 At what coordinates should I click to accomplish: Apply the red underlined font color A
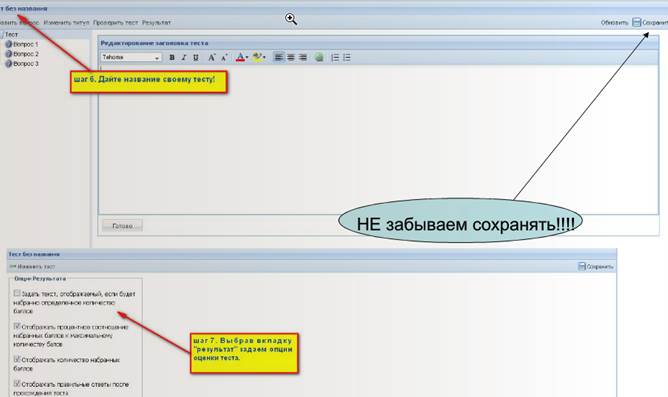click(240, 57)
